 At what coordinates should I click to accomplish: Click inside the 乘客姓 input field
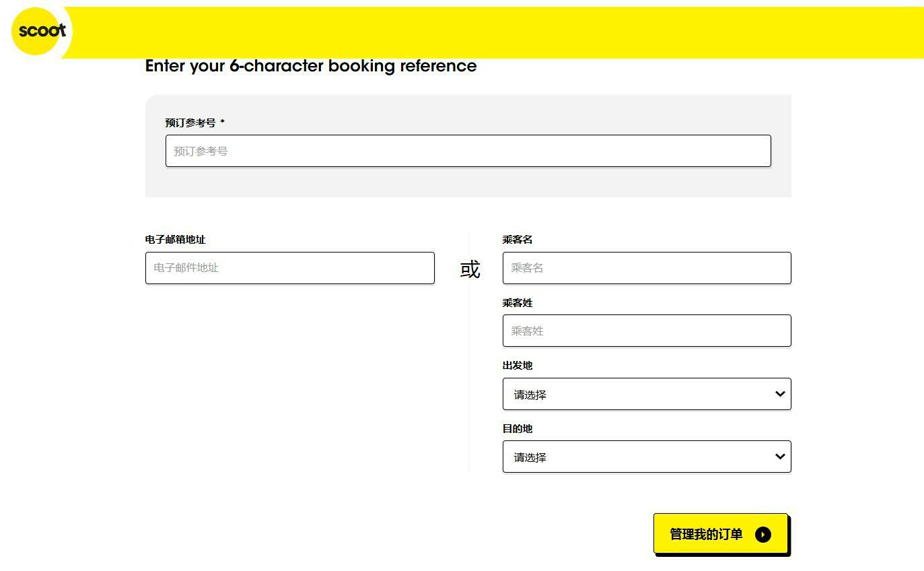(x=646, y=331)
